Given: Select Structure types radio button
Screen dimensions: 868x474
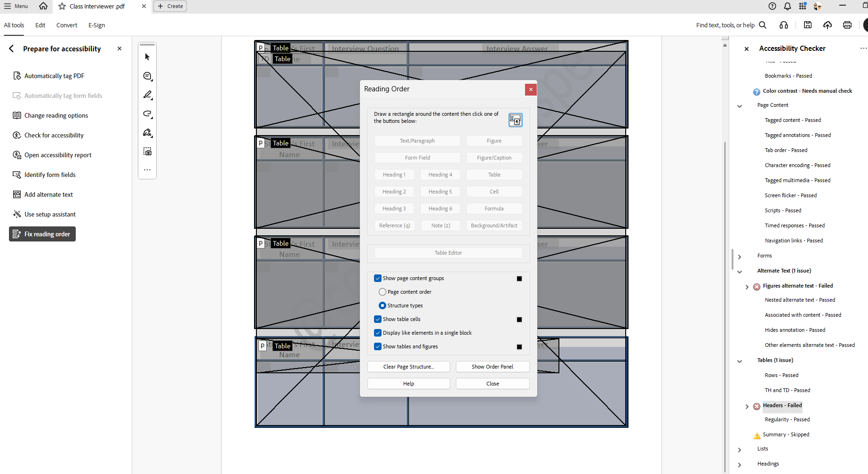Looking at the screenshot, I should click(382, 305).
